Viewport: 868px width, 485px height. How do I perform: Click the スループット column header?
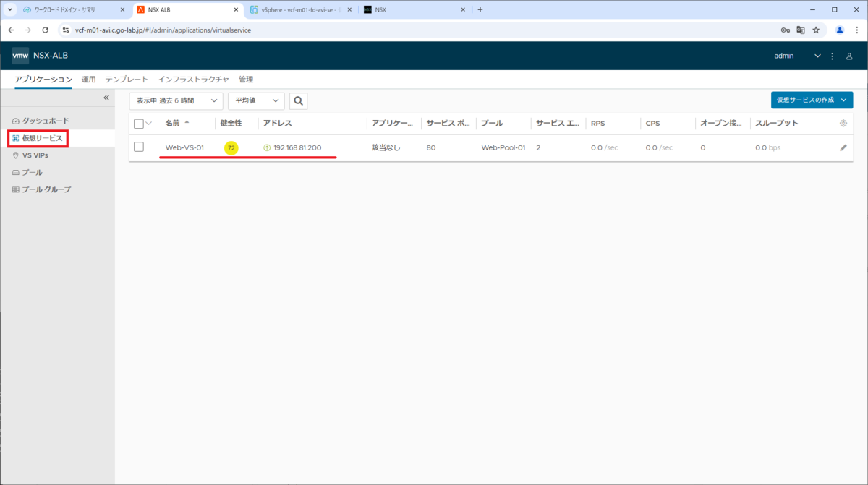tap(777, 124)
